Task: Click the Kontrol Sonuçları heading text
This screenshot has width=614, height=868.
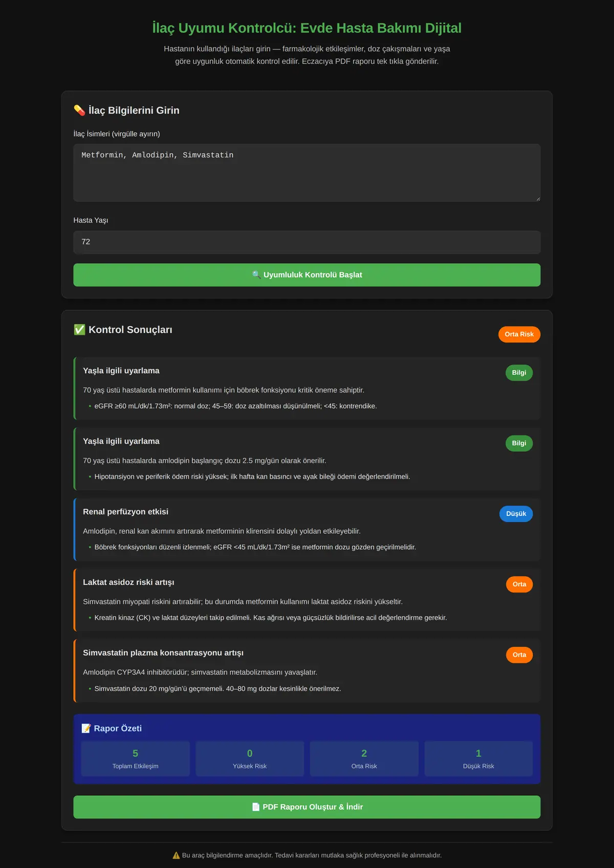Action: click(x=130, y=330)
